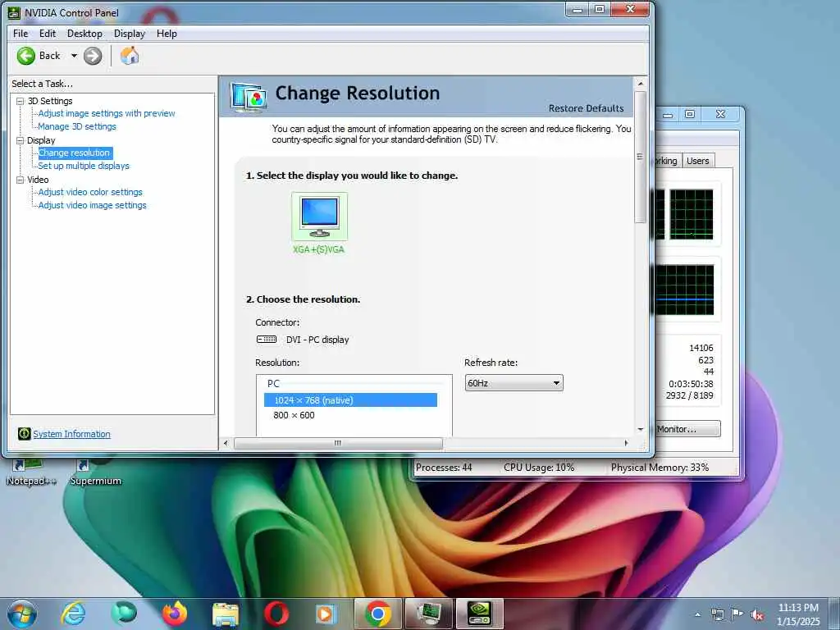Maximize the Task Manager window
The height and width of the screenshot is (630, 840).
pos(690,114)
